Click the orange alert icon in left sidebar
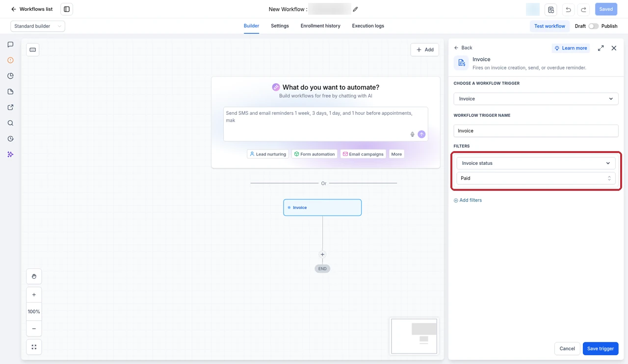This screenshot has width=628, height=364. tap(10, 60)
